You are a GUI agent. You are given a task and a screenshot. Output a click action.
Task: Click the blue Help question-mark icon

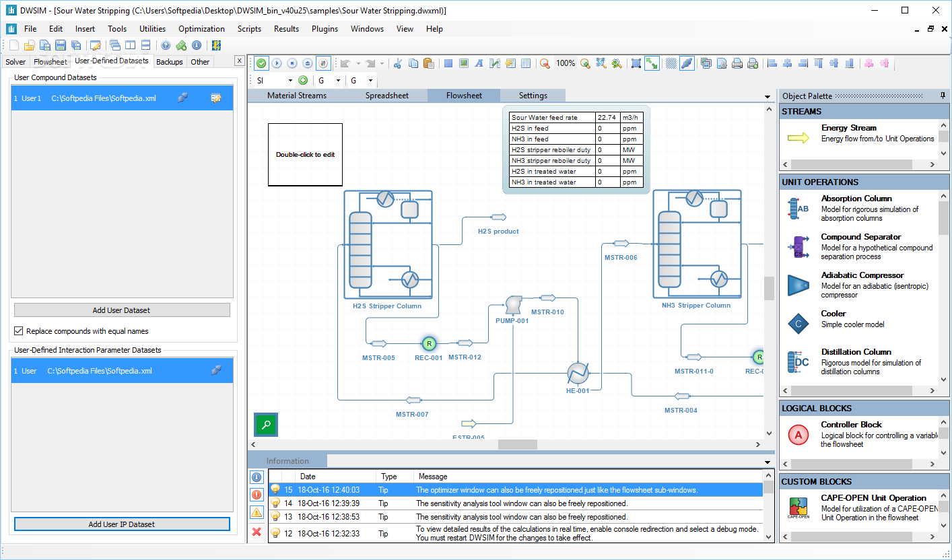click(x=166, y=46)
